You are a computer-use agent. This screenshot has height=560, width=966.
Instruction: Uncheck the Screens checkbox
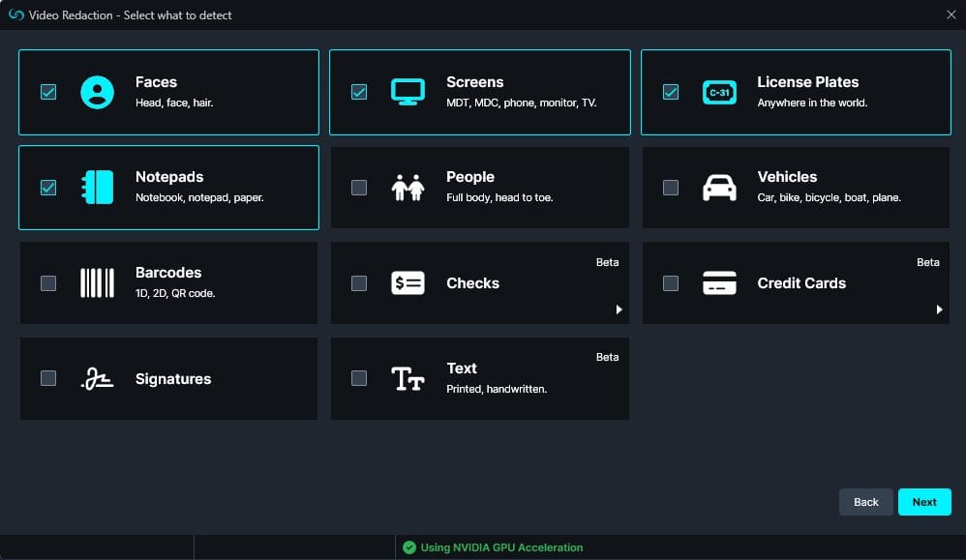pyautogui.click(x=359, y=92)
